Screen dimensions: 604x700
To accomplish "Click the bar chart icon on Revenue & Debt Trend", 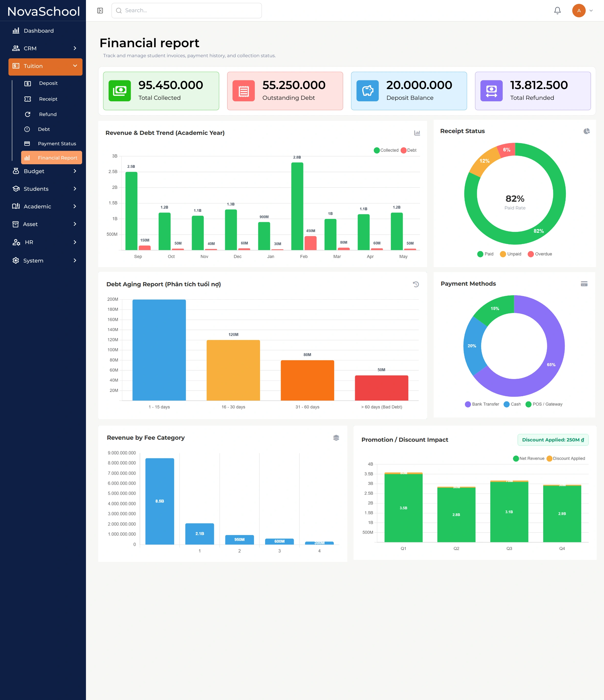I will click(417, 133).
